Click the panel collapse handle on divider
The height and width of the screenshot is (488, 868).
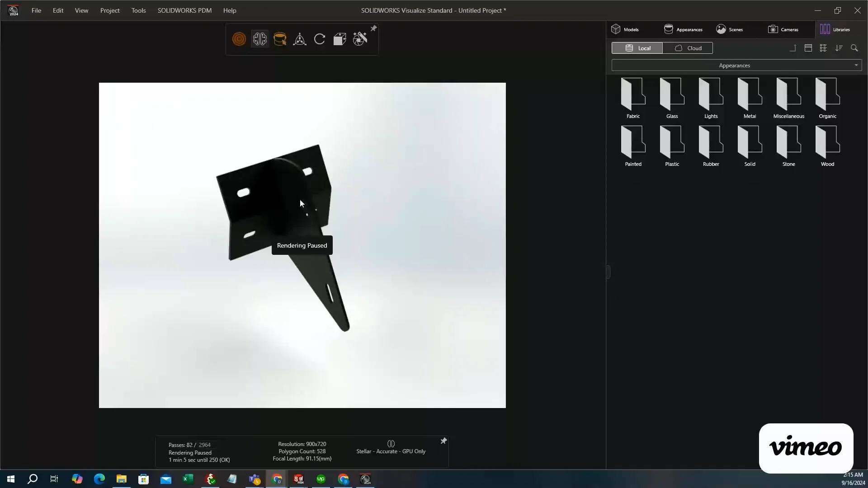tap(608, 272)
